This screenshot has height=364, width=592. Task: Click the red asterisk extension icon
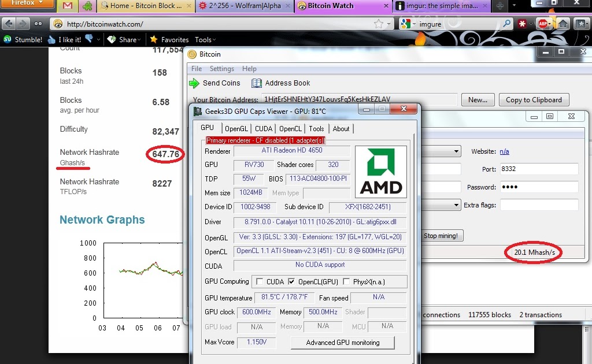coord(523,24)
